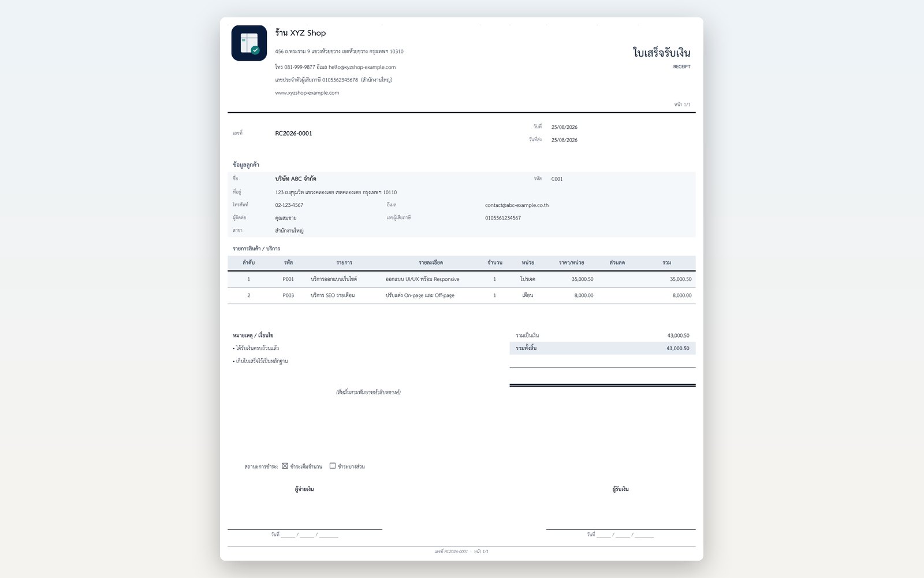Click product code P003 cell
Screen dimensions: 924x578
288,295
